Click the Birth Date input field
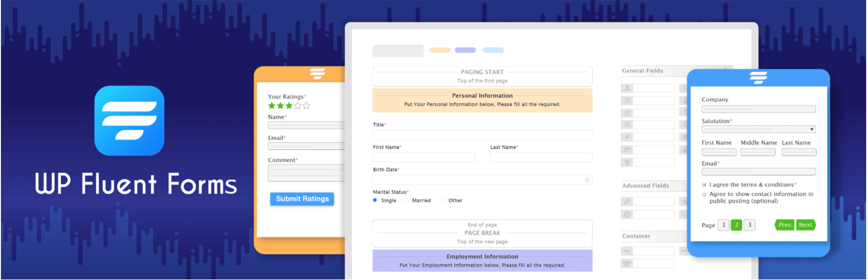This screenshot has width=868, height=280. coord(482,180)
